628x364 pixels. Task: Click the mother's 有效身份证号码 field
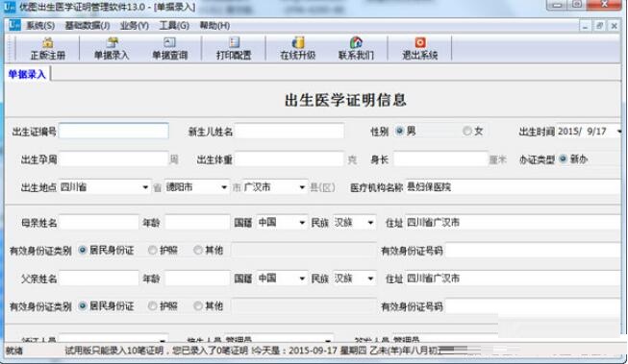(533, 251)
